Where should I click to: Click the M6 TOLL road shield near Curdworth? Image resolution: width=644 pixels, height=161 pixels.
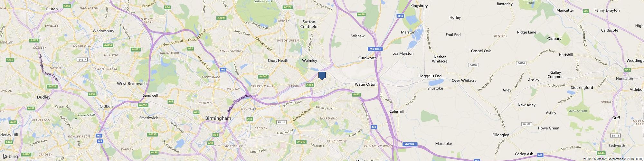coord(375,49)
